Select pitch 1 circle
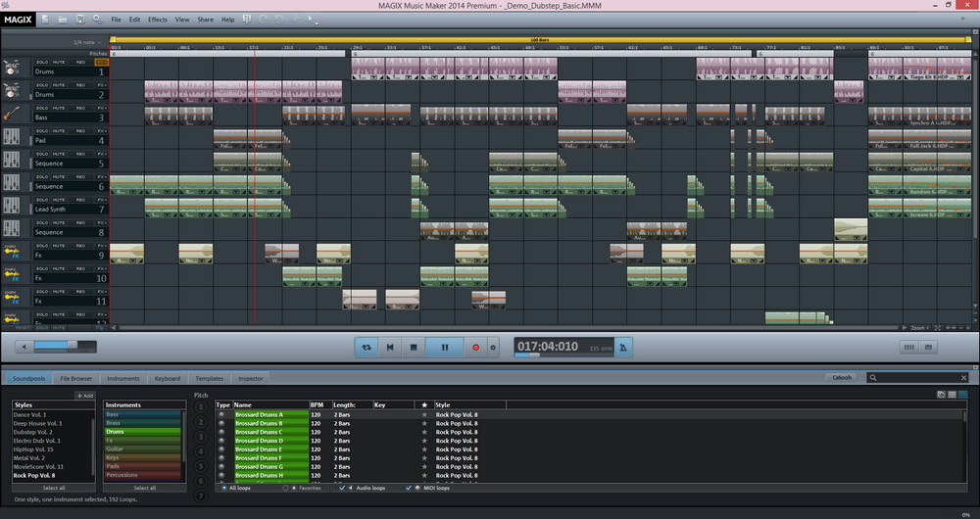 click(x=201, y=407)
